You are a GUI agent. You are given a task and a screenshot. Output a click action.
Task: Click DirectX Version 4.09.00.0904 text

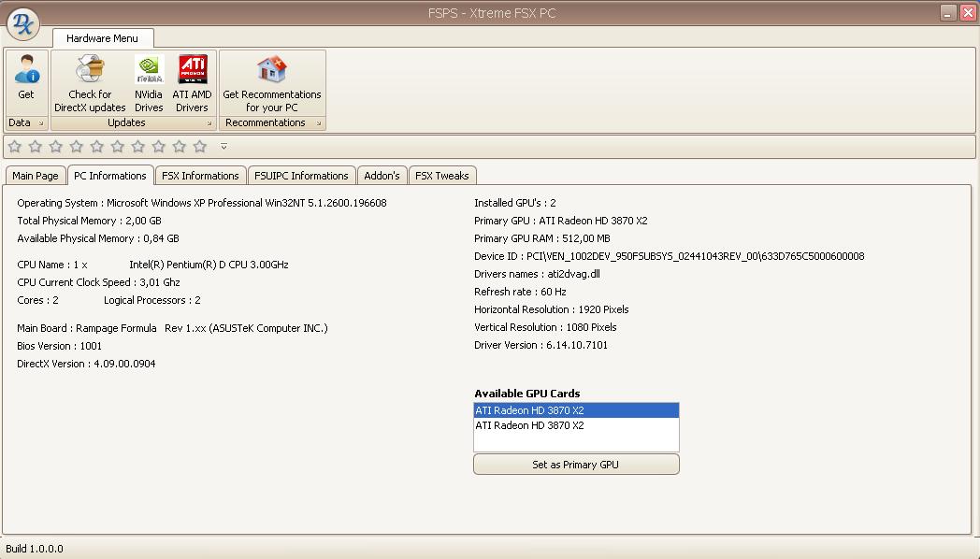[86, 364]
